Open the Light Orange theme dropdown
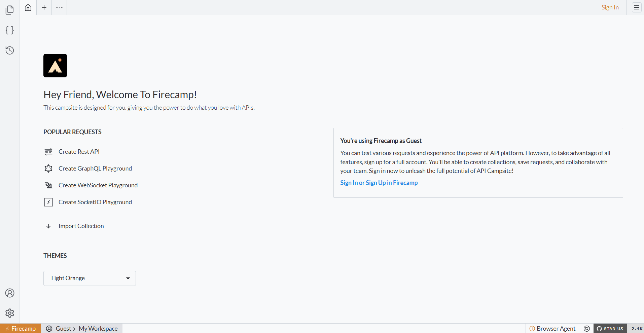Image resolution: width=644 pixels, height=333 pixels. [90, 278]
